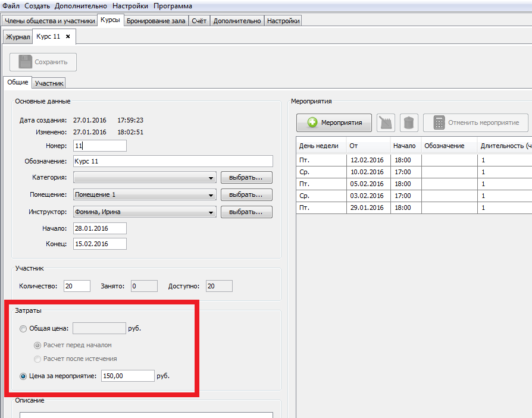This screenshot has width=532, height=418.
Task: Click the Описание text area
Action: (x=146, y=415)
